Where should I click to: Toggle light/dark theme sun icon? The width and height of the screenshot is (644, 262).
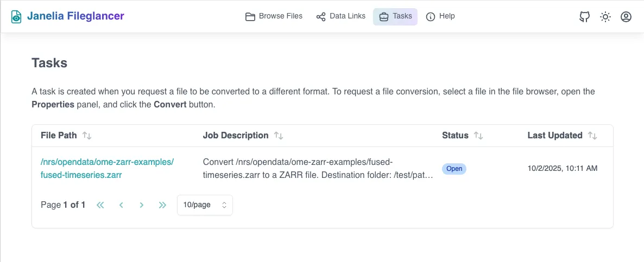point(605,17)
